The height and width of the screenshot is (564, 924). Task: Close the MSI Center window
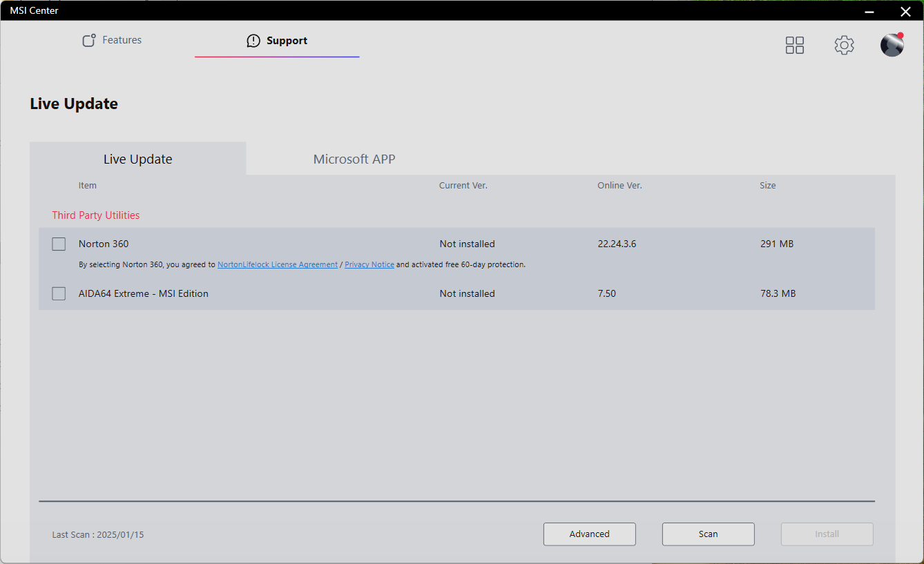point(905,11)
